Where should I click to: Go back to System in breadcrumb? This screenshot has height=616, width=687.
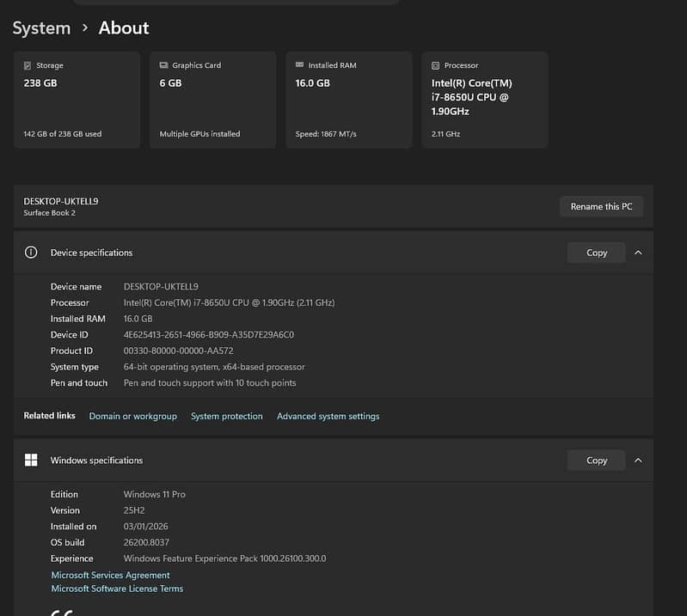41,28
